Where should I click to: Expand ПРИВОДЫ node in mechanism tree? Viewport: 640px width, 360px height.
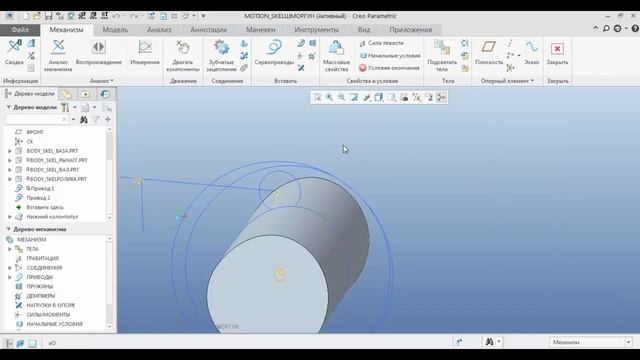pos(10,277)
